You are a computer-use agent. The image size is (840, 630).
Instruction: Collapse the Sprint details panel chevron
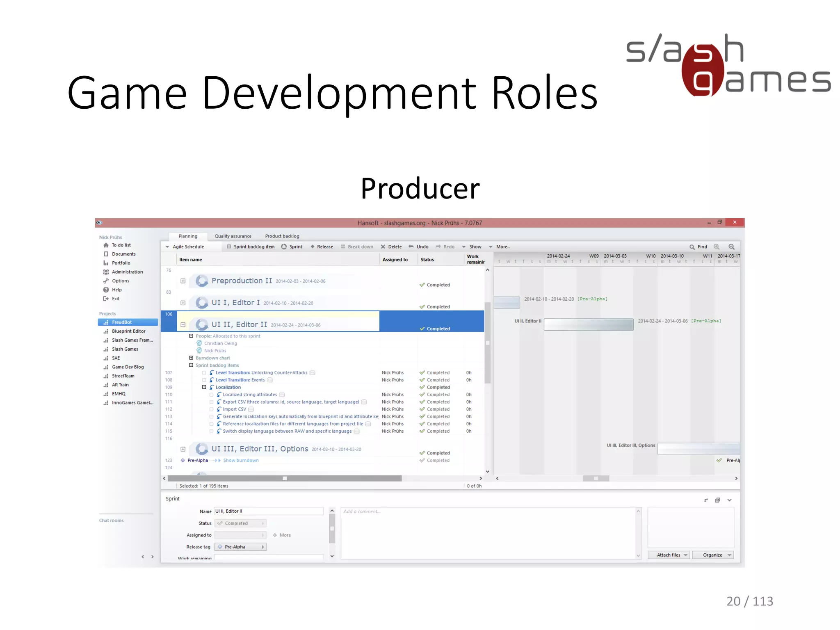730,500
